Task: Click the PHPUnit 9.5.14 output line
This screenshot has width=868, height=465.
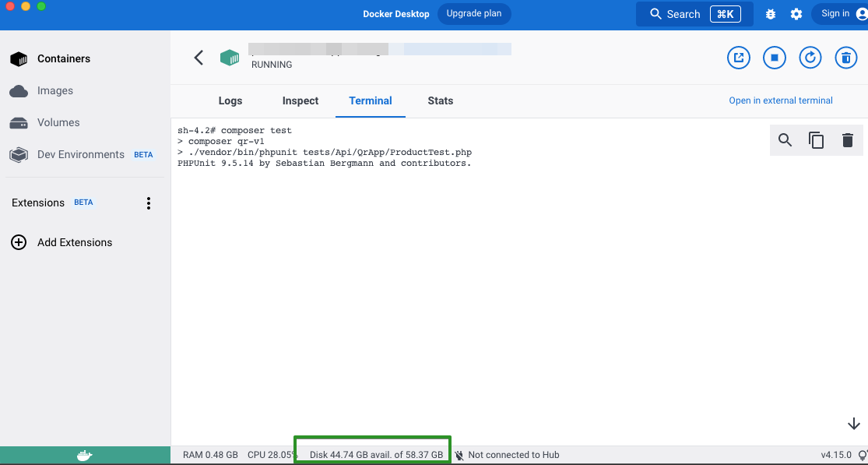Action: click(x=325, y=164)
